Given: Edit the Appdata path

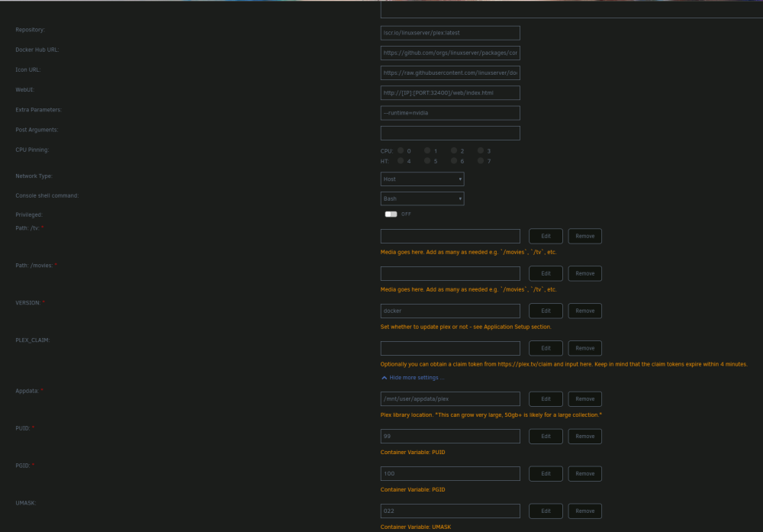Looking at the screenshot, I should [x=546, y=399].
